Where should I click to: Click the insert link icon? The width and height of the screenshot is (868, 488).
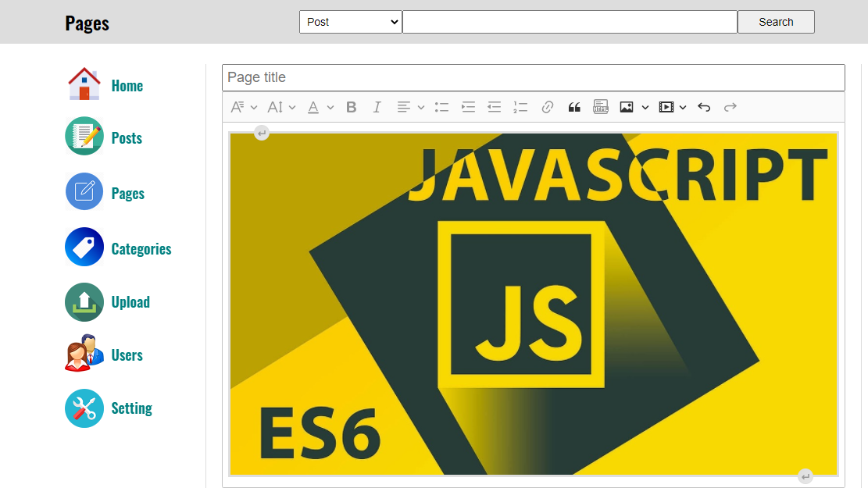point(548,107)
